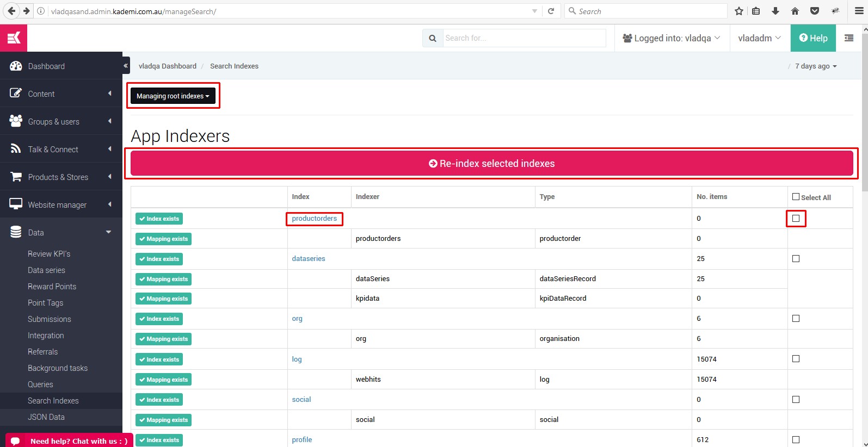The height and width of the screenshot is (447, 868).
Task: Open the org index link
Action: 297,318
